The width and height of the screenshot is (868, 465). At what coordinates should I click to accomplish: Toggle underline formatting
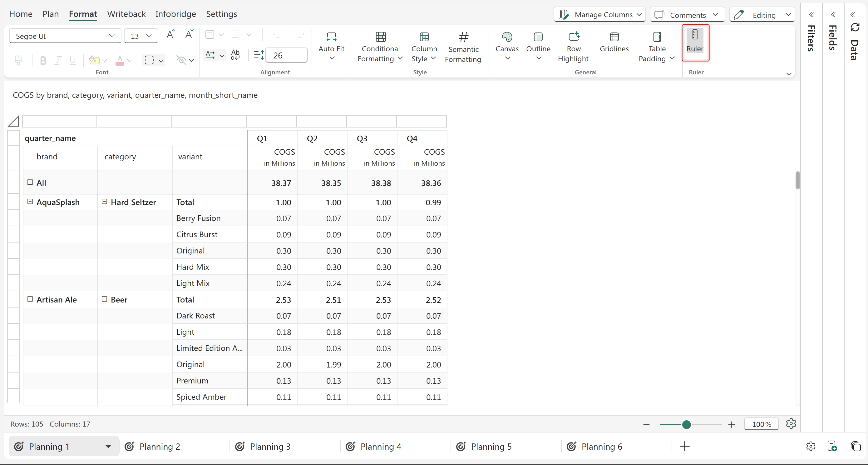[x=72, y=60]
